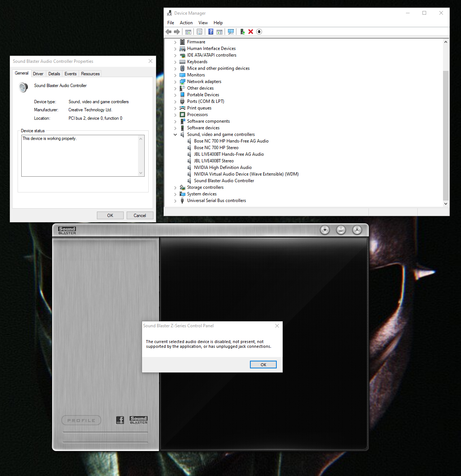The image size is (461, 476).
Task: Click OK in Z-Series Control Panel message
Action: (263, 365)
